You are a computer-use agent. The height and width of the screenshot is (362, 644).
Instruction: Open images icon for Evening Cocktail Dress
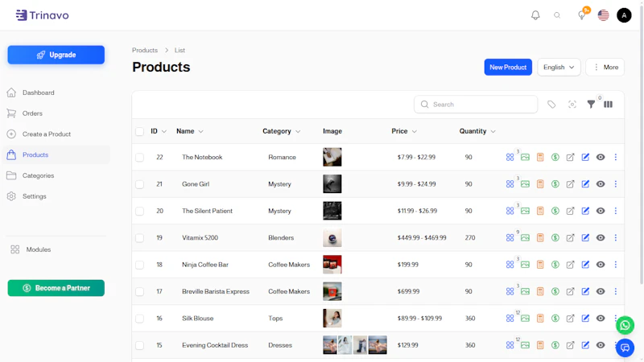click(525, 345)
